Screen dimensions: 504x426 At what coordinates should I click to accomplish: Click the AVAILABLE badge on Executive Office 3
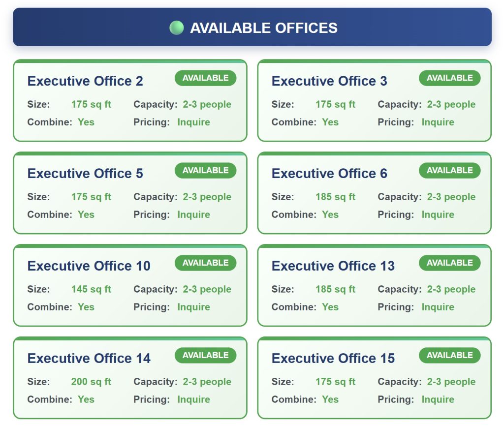pyautogui.click(x=450, y=78)
